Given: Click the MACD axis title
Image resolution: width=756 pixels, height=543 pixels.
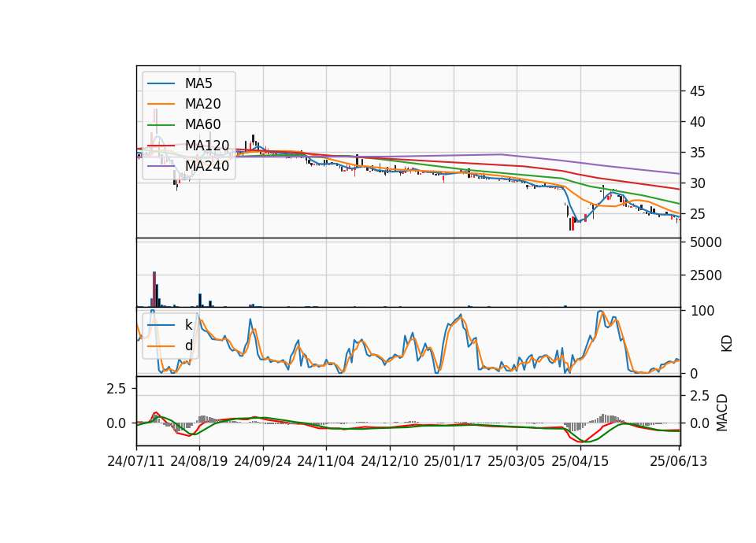Looking at the screenshot, I should [722, 412].
